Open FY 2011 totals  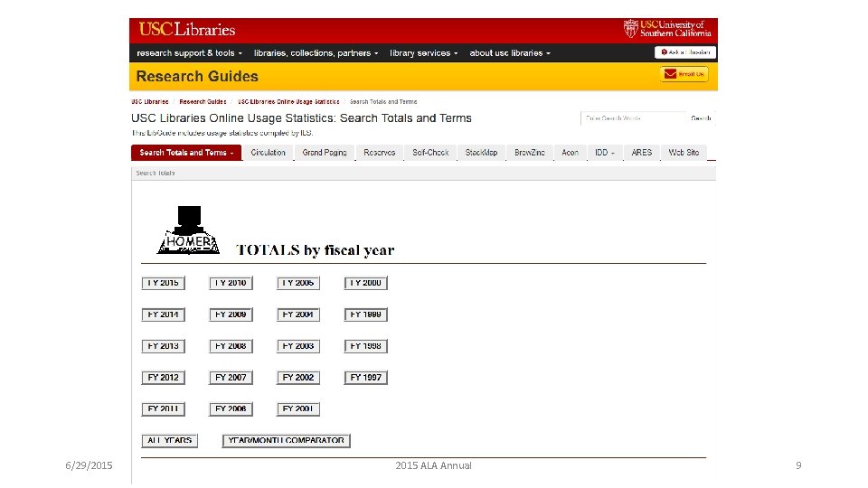click(163, 409)
